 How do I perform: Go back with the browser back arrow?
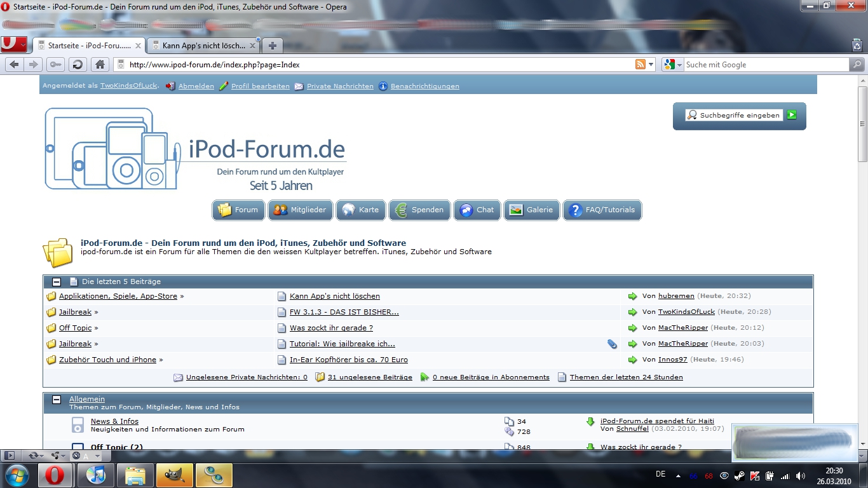[15, 64]
